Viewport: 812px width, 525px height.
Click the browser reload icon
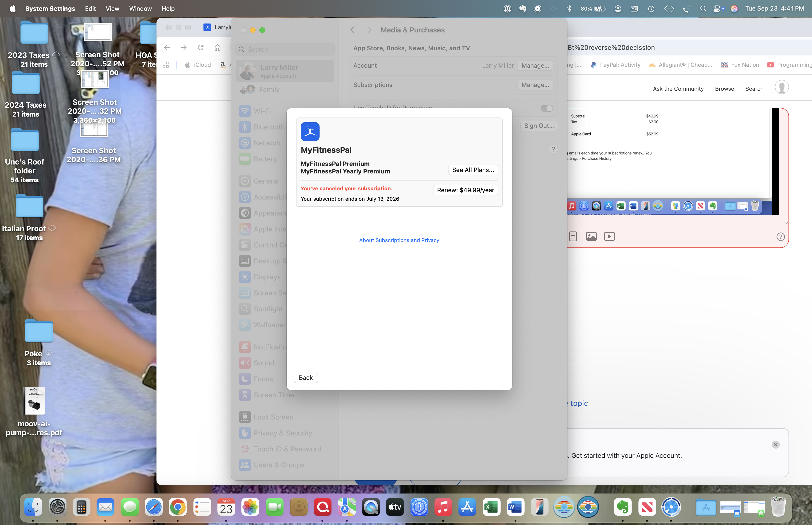[x=200, y=47]
